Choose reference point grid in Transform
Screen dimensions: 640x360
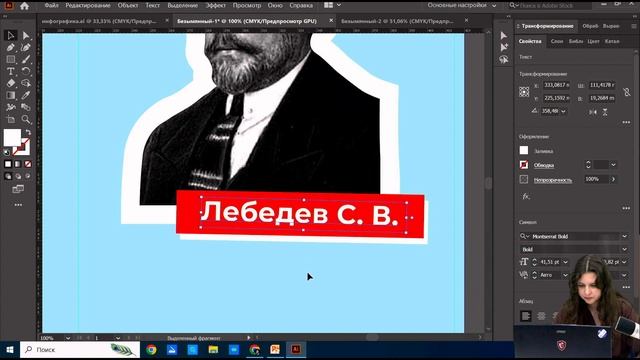point(524,92)
